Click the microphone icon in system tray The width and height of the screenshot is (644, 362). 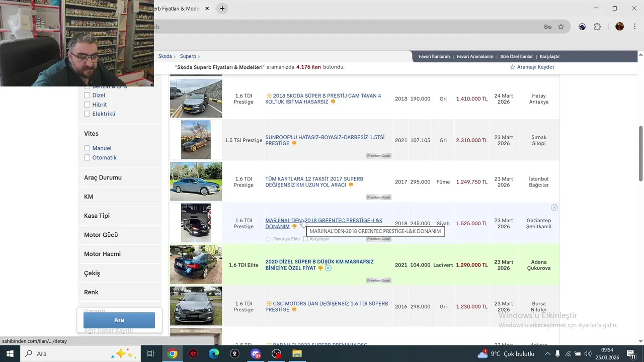[557, 353]
